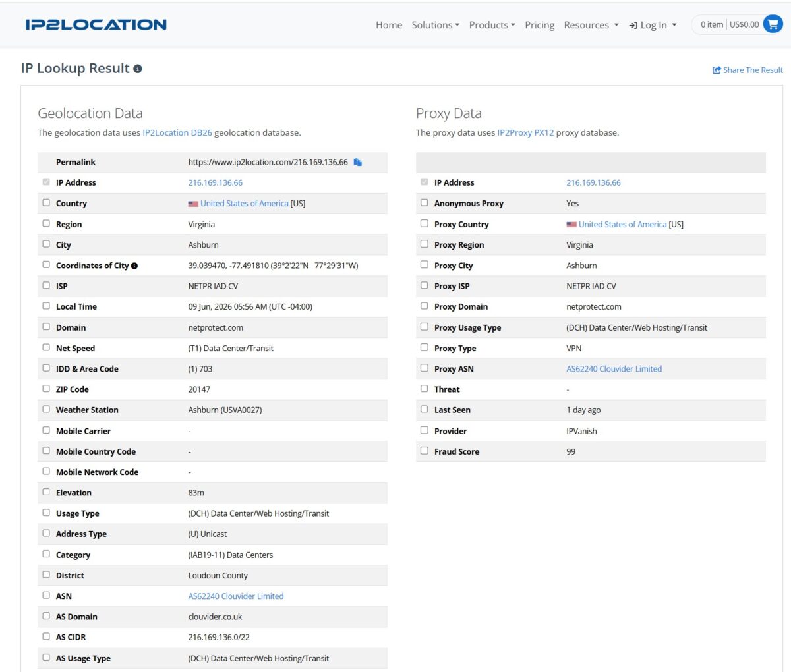Click the US flag in the Country row
791x672 pixels.
tap(193, 204)
